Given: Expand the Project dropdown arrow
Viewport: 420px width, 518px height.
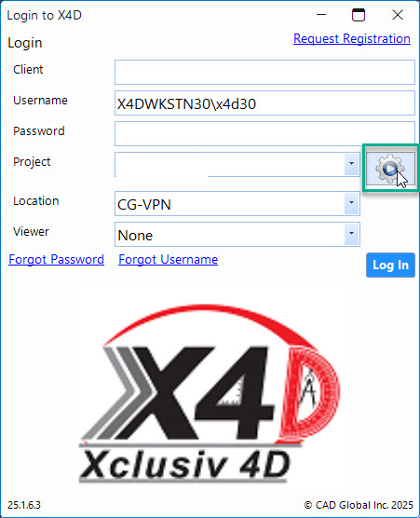Looking at the screenshot, I should [x=351, y=164].
